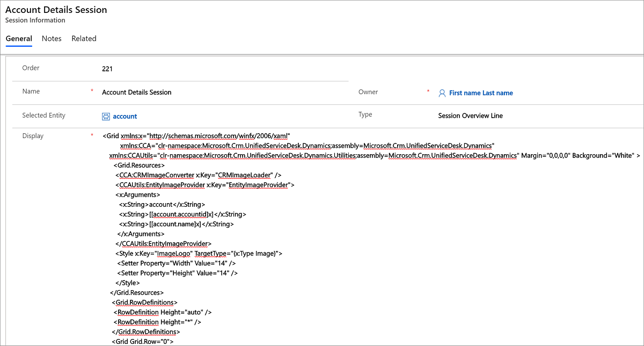644x346 pixels.
Task: Click the <Grid Grid.Row="0"> line
Action: (143, 341)
